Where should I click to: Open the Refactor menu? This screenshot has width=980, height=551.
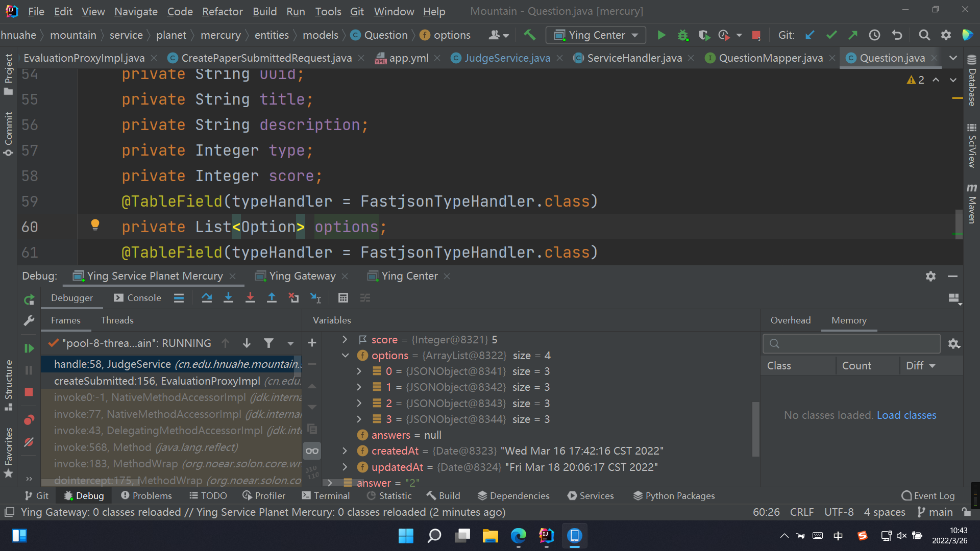point(222,11)
